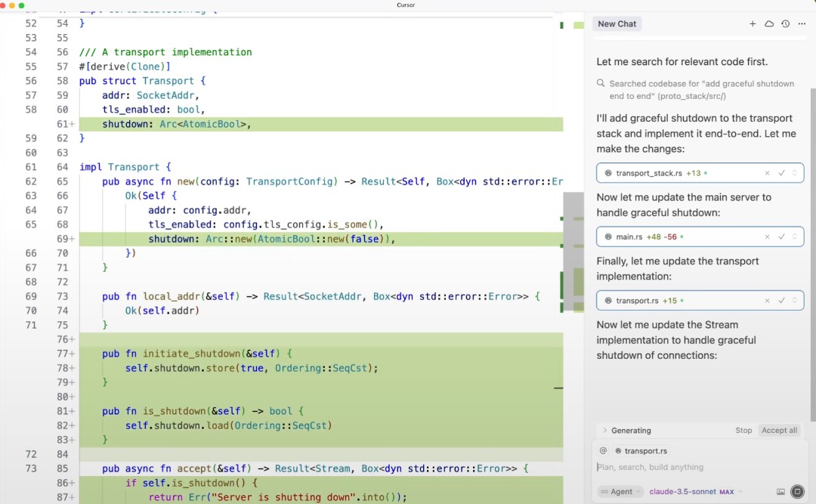Start a new chat with plus icon
Viewport: 816px width, 504px height.
pyautogui.click(x=753, y=24)
